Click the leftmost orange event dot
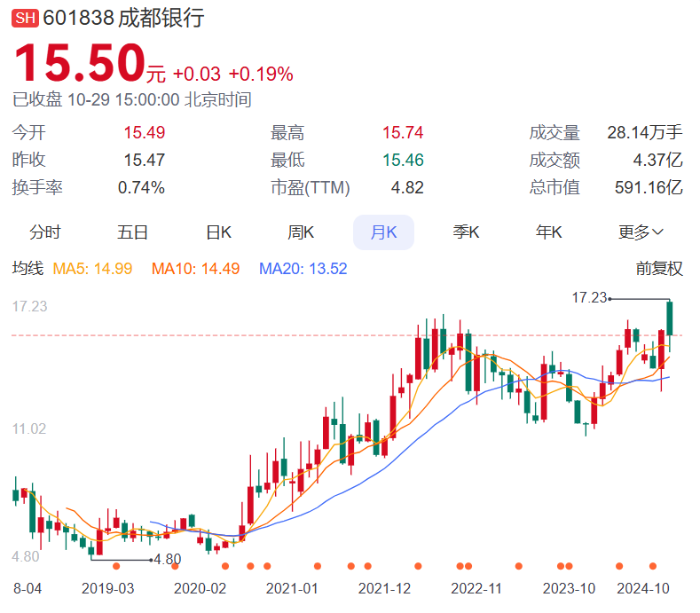 click(116, 566)
